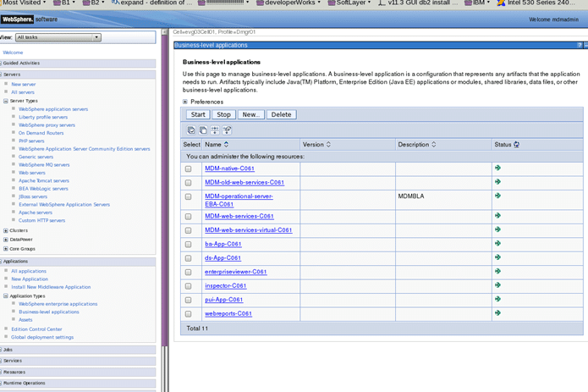The height and width of the screenshot is (392, 588).
Task: Open the SoftLayer bookmarks folder
Action: point(349,3)
